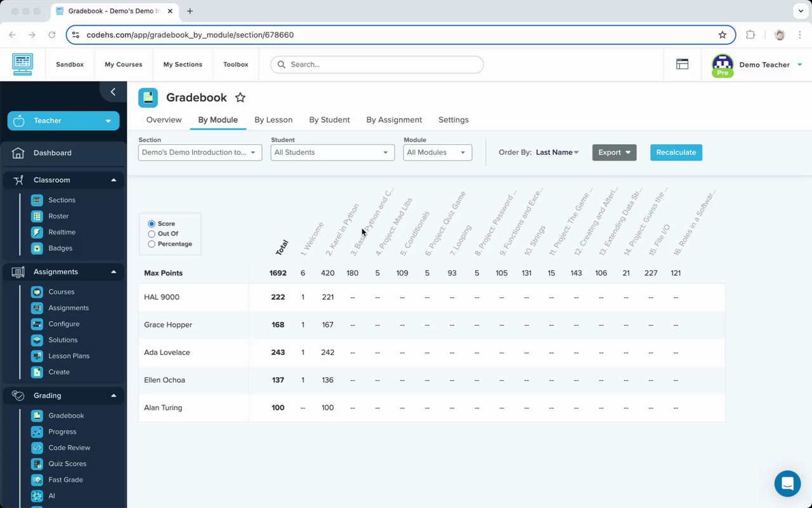Image resolution: width=812 pixels, height=508 pixels.
Task: Click the green Gradebook book icon
Action: (x=148, y=97)
